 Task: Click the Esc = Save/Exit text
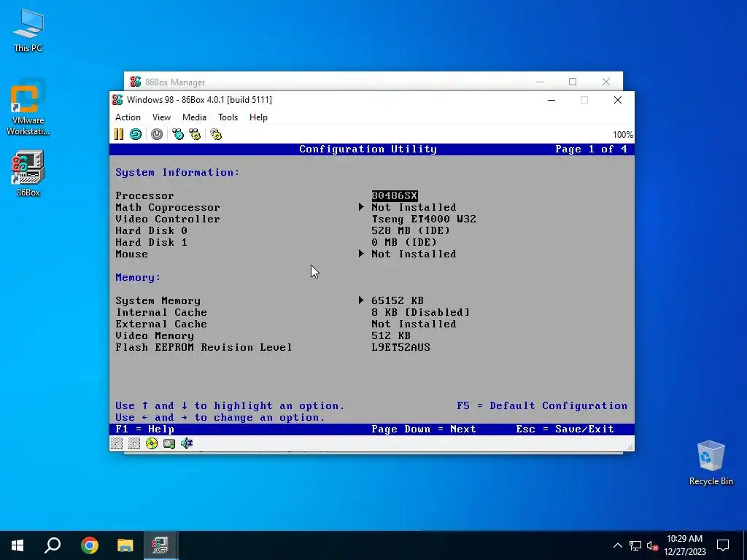565,429
